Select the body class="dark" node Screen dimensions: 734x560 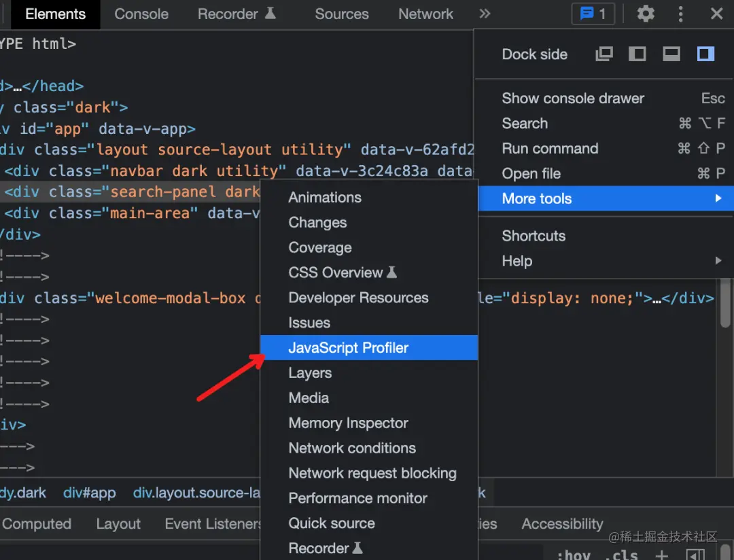coord(64,107)
